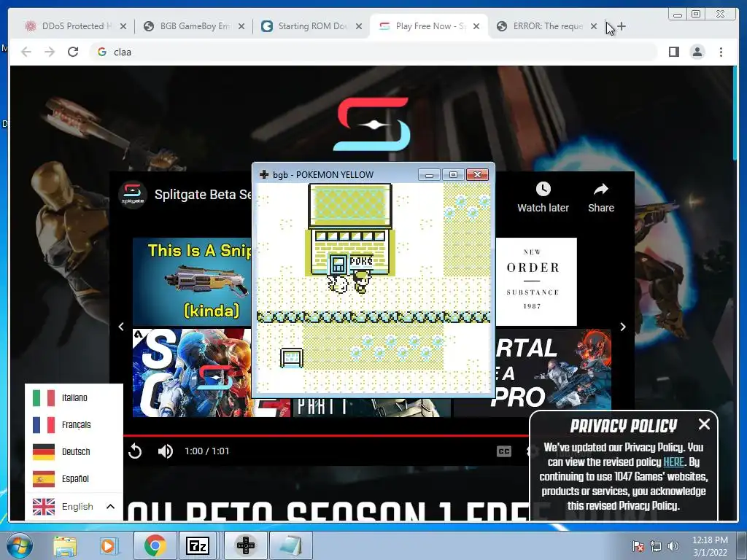Image resolution: width=747 pixels, height=560 pixels.
Task: Go back to previous page
Action: [x=26, y=52]
